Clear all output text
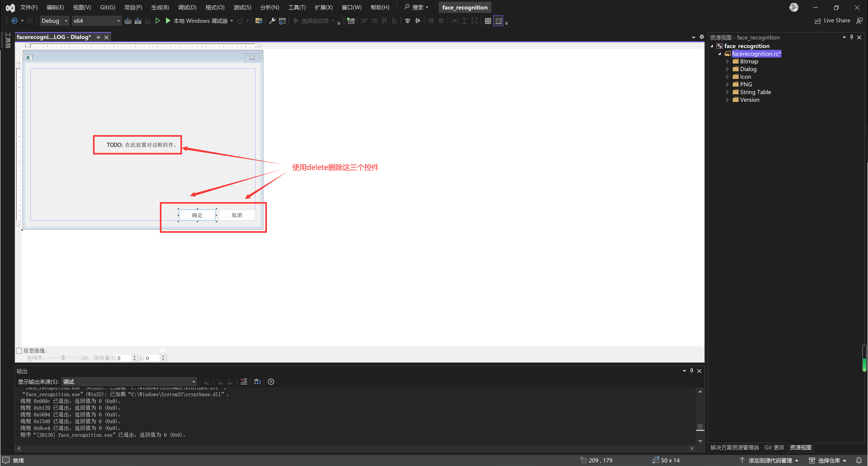This screenshot has width=868, height=466. [244, 381]
